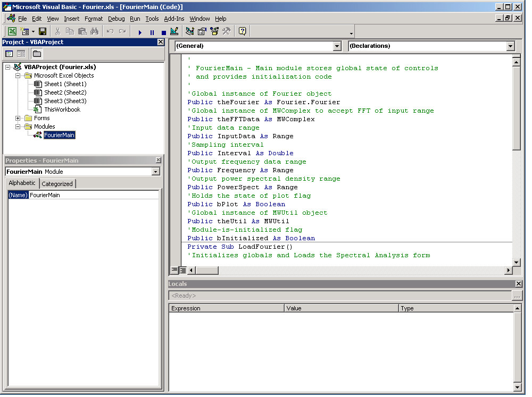
Task: Open the Format menu
Action: 94,19
